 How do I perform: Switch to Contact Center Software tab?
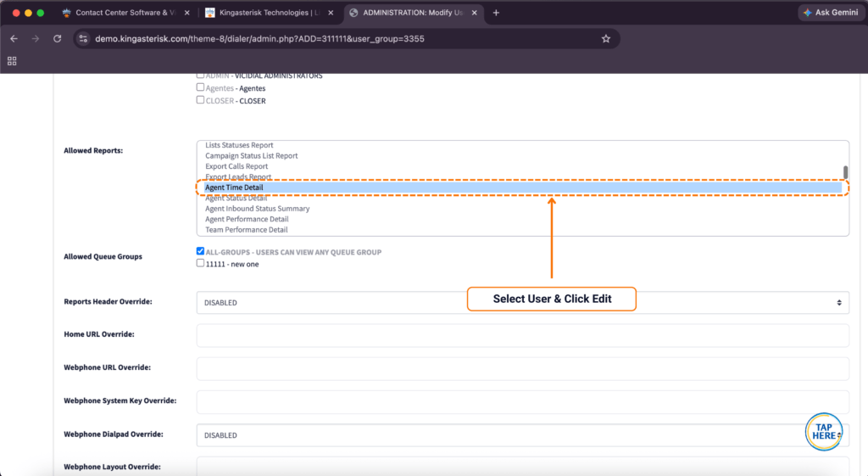click(125, 13)
